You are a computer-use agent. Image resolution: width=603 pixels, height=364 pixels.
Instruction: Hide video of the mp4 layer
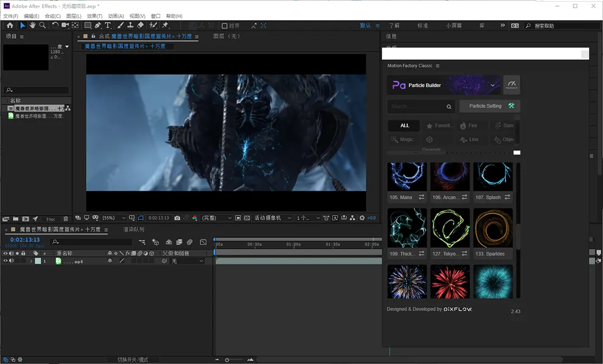(x=6, y=261)
